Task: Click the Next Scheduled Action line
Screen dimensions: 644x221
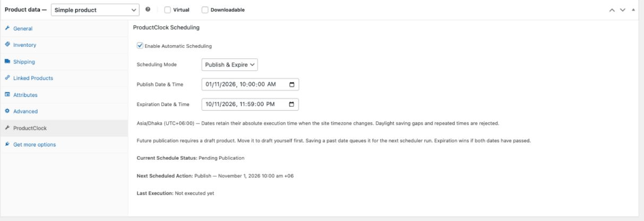Action: pos(215,176)
